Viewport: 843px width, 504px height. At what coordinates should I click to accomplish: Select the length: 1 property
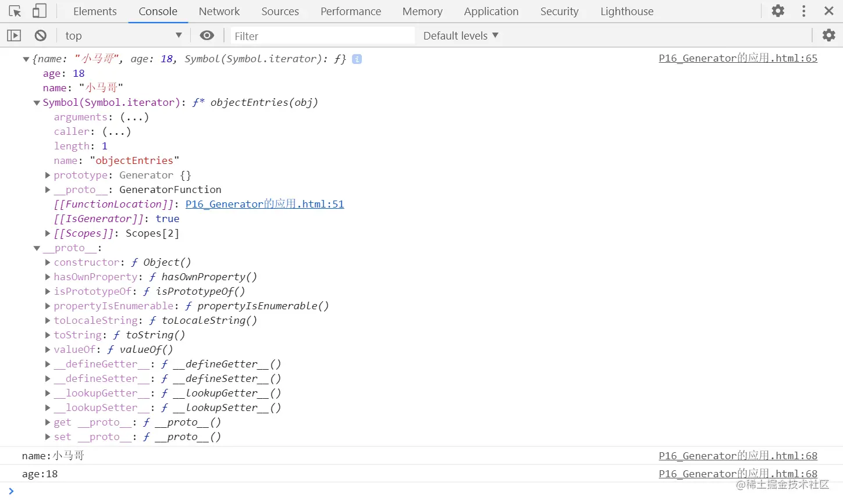[81, 146]
